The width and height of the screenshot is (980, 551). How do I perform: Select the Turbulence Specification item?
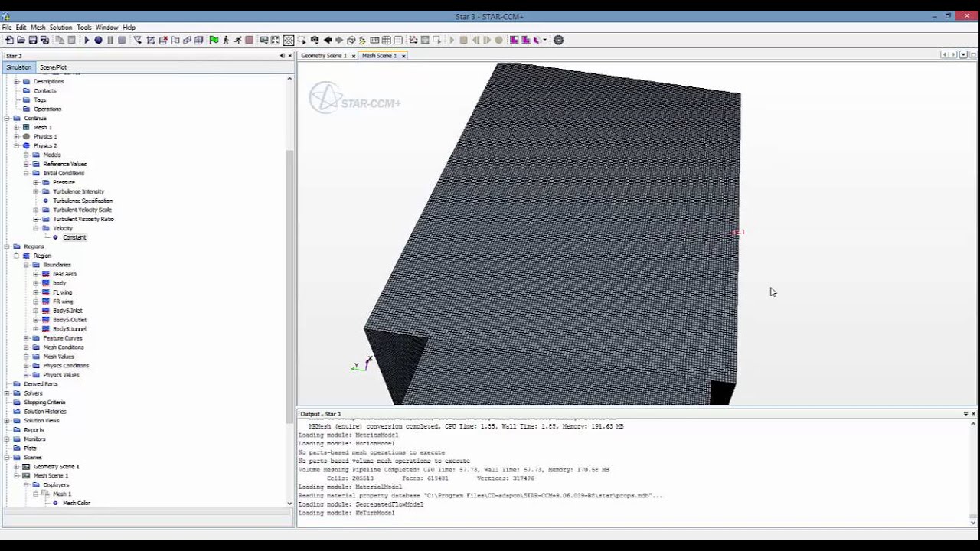point(83,201)
